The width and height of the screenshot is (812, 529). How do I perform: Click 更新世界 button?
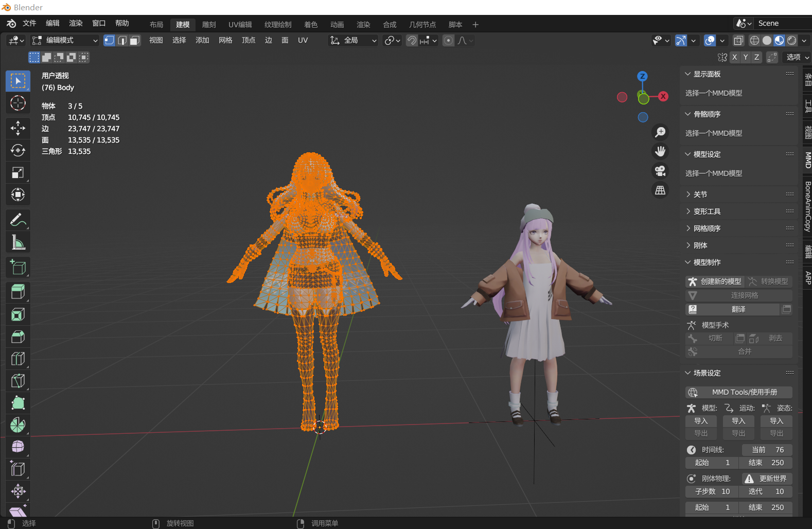pyautogui.click(x=767, y=479)
